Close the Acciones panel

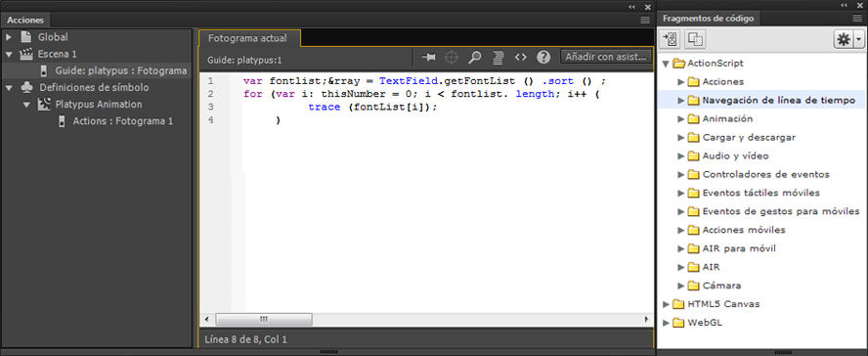pos(648,7)
